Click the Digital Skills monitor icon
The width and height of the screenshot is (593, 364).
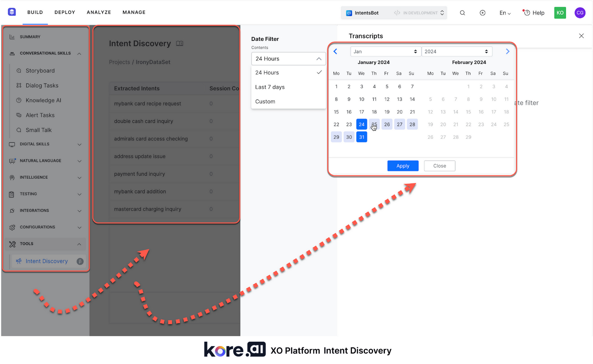pyautogui.click(x=12, y=144)
